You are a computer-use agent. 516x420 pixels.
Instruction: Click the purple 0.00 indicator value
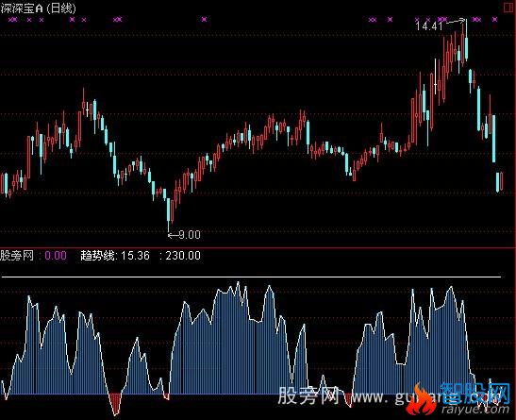coord(56,256)
